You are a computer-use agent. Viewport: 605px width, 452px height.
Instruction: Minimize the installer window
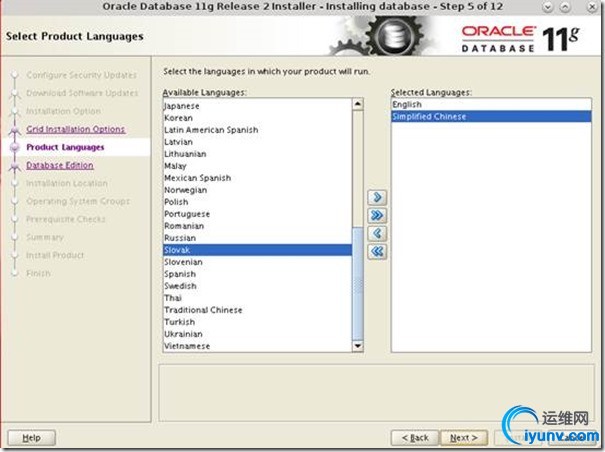(548, 7)
